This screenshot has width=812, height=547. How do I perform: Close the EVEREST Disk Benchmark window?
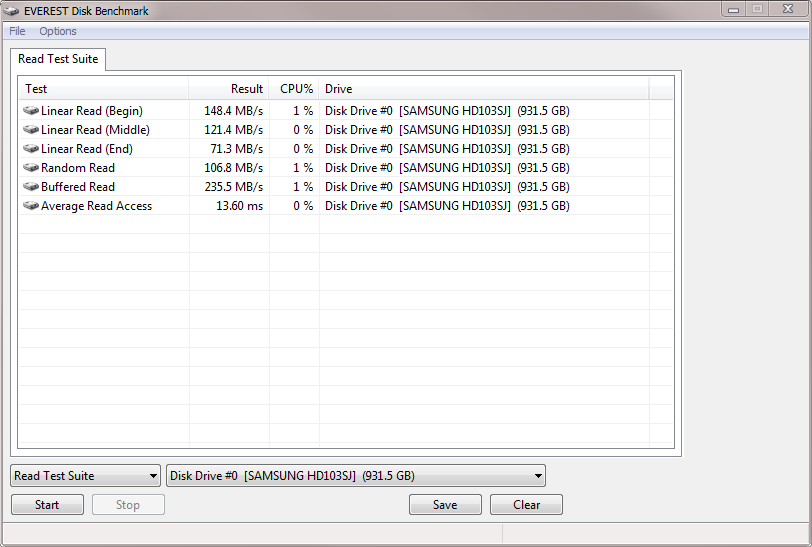(788, 9)
